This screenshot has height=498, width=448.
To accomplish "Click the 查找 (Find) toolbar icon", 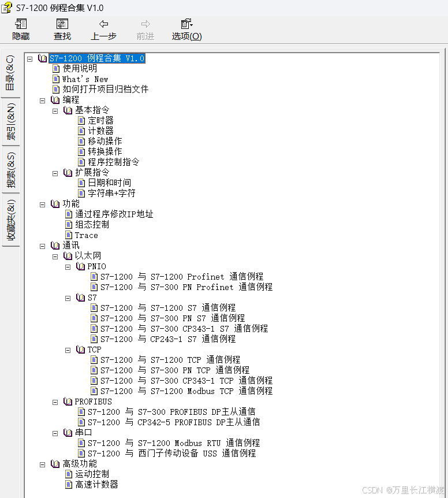I will click(x=62, y=24).
